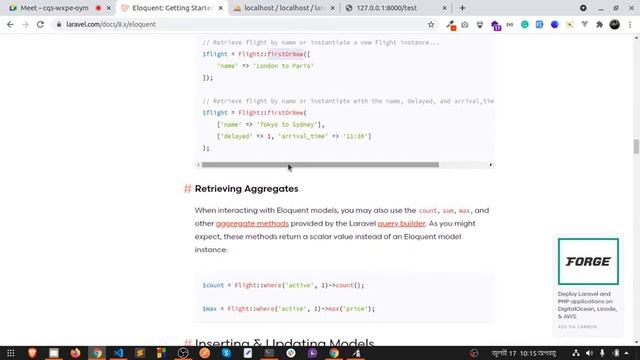Click the code scrollbar left arrow

point(198,165)
